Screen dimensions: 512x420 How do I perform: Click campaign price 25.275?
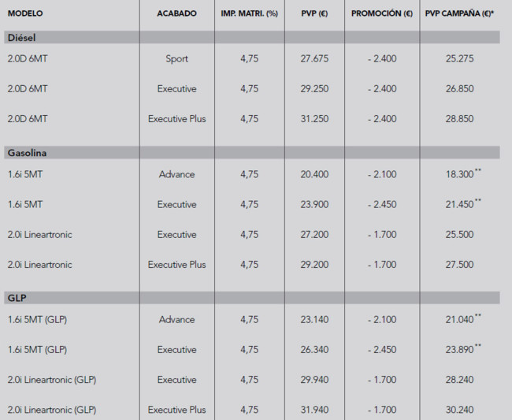click(x=459, y=59)
